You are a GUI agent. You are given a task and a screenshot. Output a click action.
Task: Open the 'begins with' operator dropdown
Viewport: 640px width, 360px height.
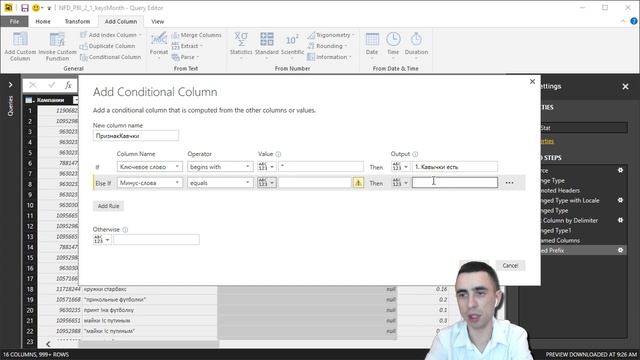[220, 167]
